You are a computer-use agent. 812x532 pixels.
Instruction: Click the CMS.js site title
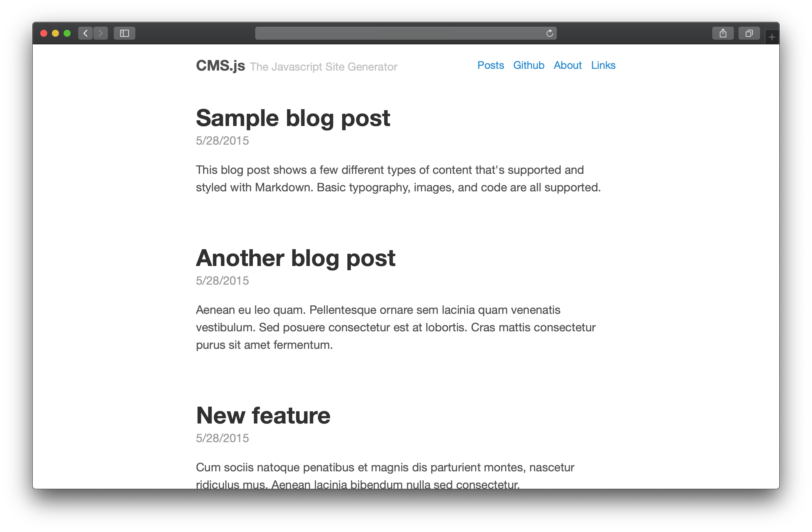[x=220, y=65]
